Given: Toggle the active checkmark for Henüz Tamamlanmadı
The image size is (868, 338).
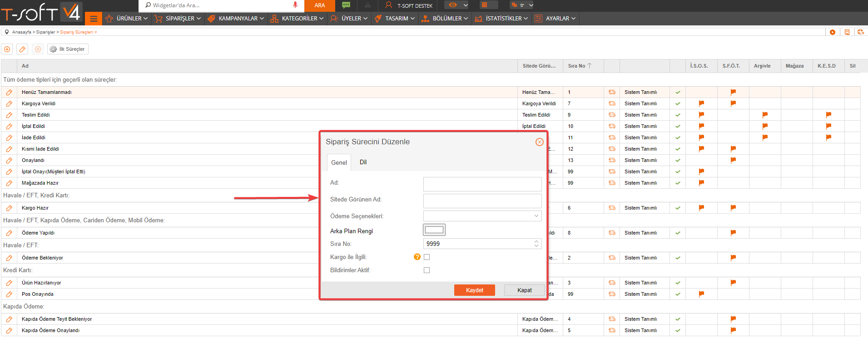Looking at the screenshot, I should 678,92.
